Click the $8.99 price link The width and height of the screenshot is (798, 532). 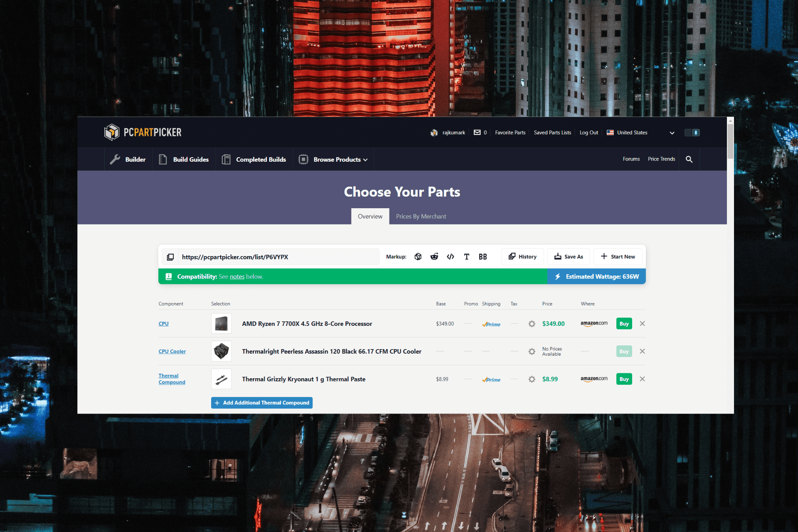550,379
